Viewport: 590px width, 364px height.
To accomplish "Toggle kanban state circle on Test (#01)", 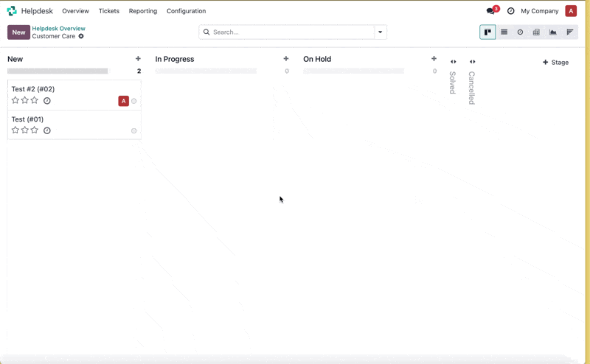I will pyautogui.click(x=134, y=131).
